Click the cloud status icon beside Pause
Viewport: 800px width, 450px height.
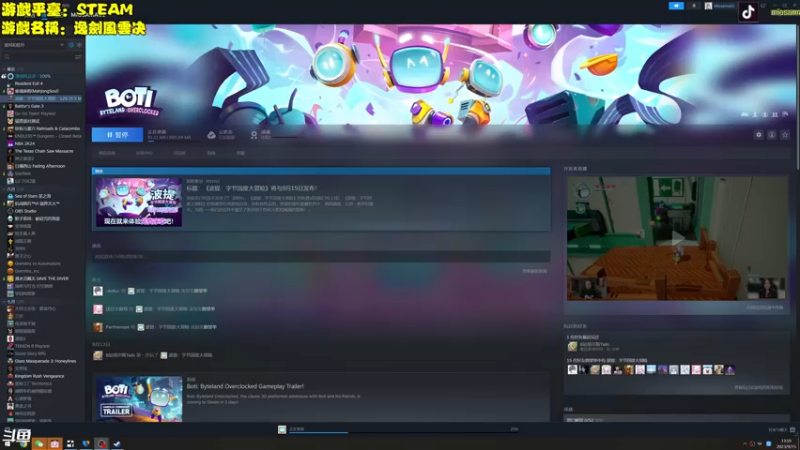[211, 135]
